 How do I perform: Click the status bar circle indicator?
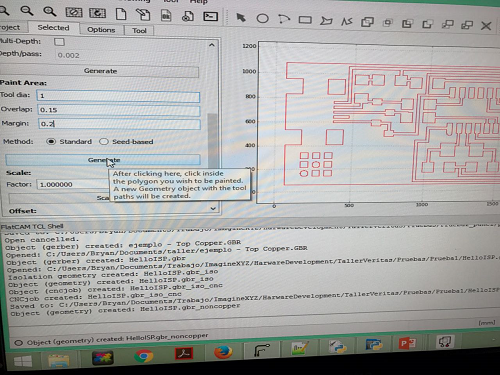[18, 343]
